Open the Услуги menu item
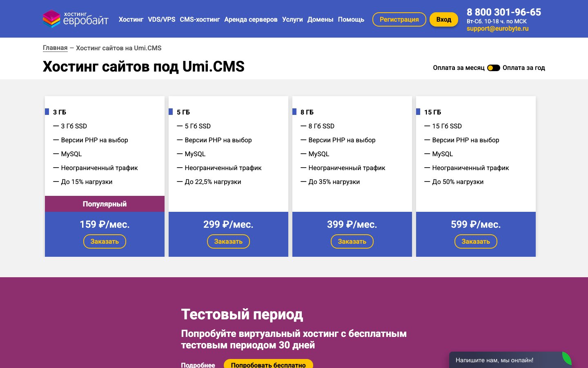 tap(292, 19)
